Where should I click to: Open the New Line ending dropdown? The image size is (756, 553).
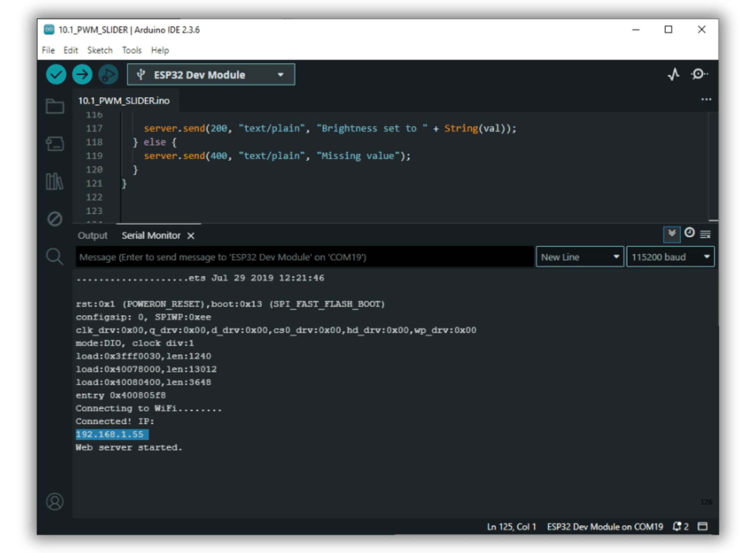[580, 257]
